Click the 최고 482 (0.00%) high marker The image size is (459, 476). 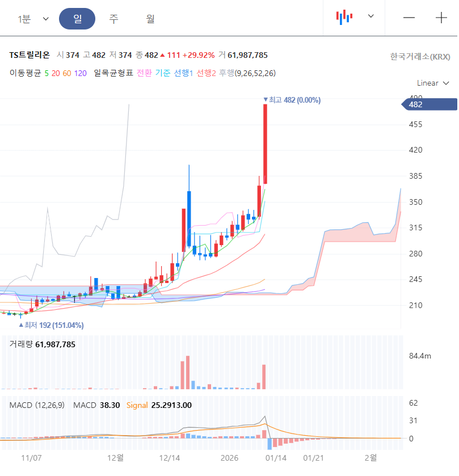pos(292,100)
